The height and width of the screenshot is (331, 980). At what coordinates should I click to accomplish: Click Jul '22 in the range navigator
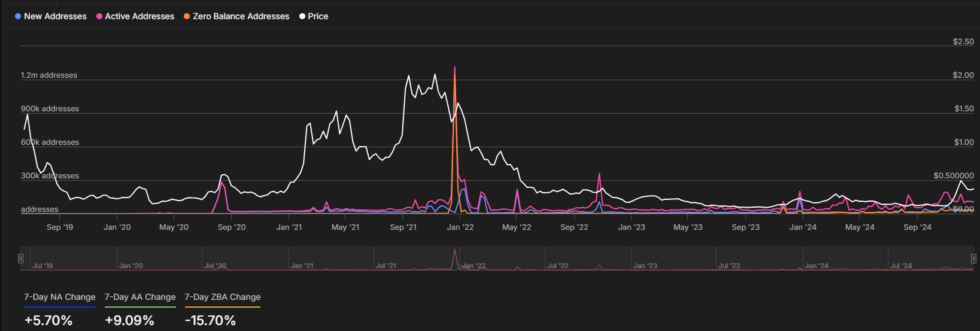[557, 266]
